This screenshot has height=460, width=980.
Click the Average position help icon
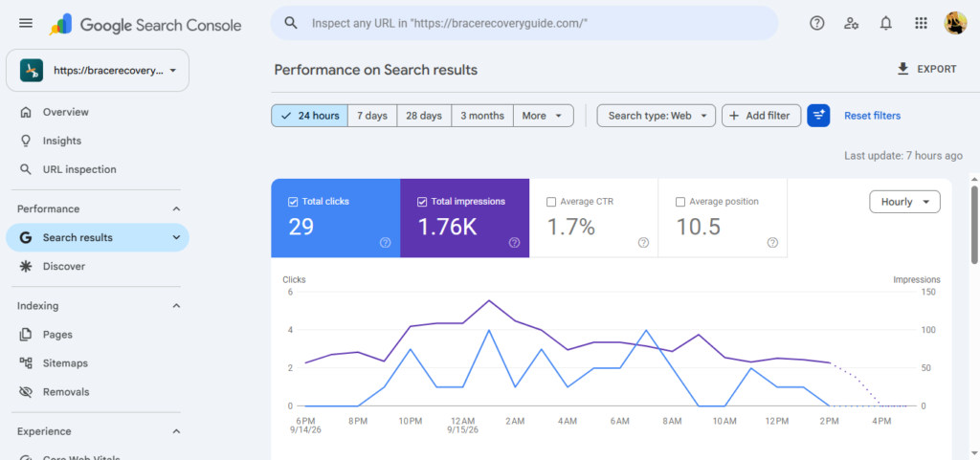(x=772, y=243)
